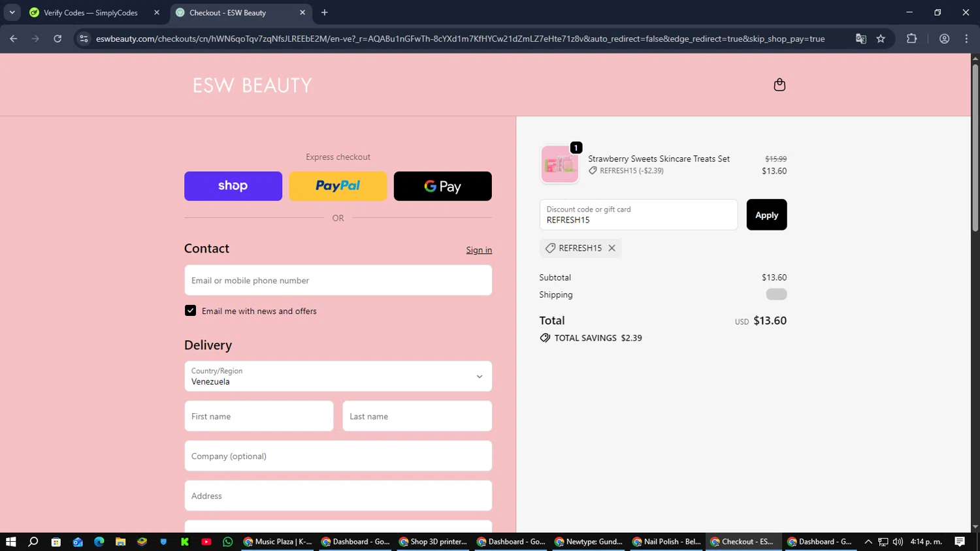This screenshot has height=551, width=980.
Task: Open Windows taskbar search
Action: 33,542
